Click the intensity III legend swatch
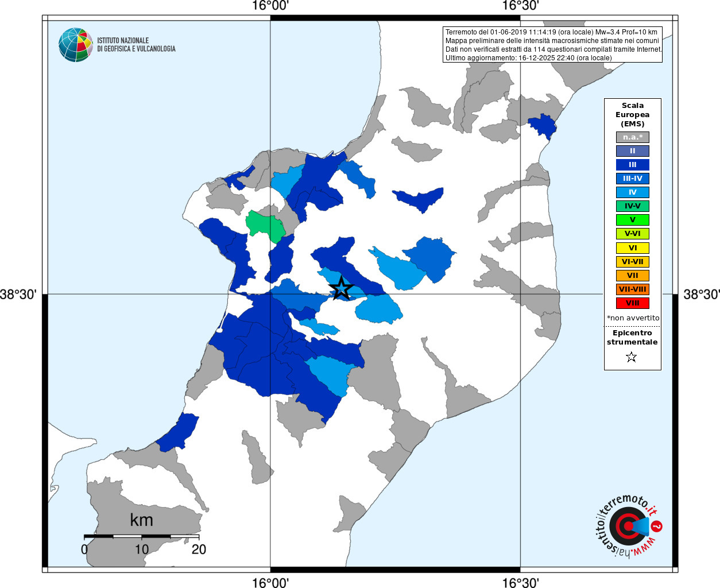 click(633, 165)
